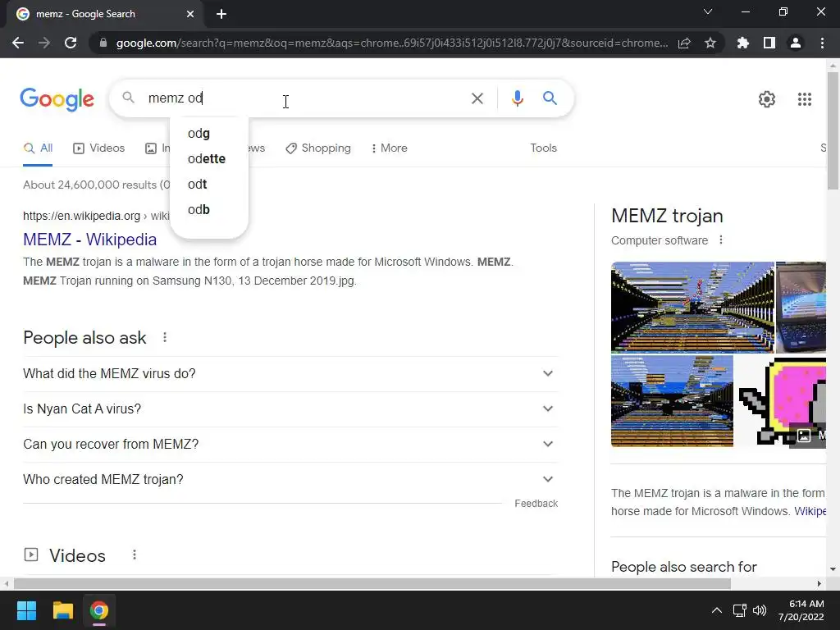Screen dimensions: 840x630
Task: Open the lower-left MEMZ glitch thumbnail
Action: (x=672, y=400)
